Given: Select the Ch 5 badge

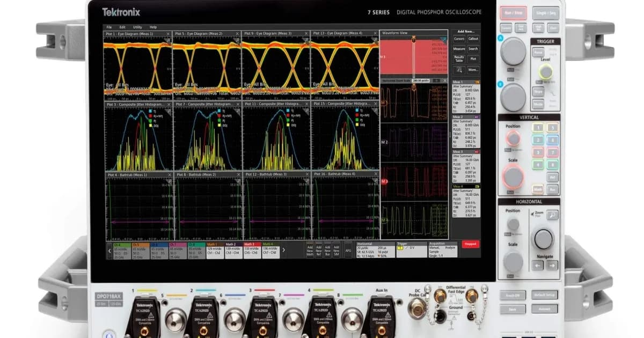Looking at the screenshot, I should (x=141, y=251).
